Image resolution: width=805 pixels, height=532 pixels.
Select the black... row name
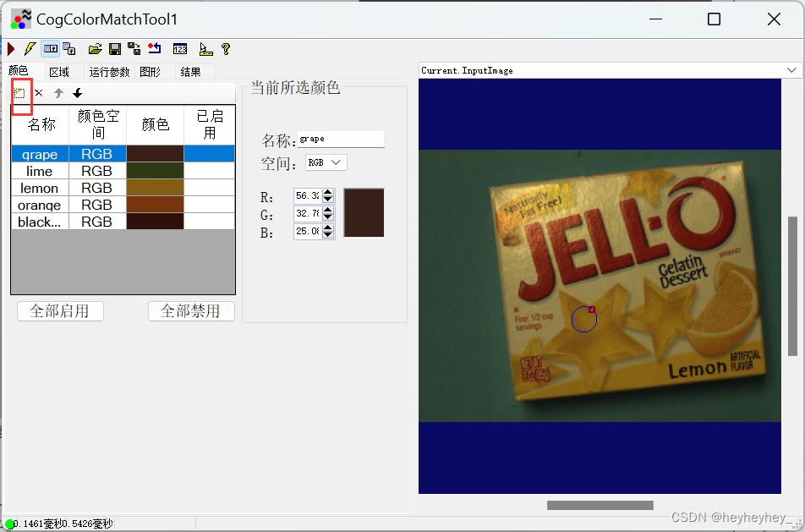(x=40, y=222)
